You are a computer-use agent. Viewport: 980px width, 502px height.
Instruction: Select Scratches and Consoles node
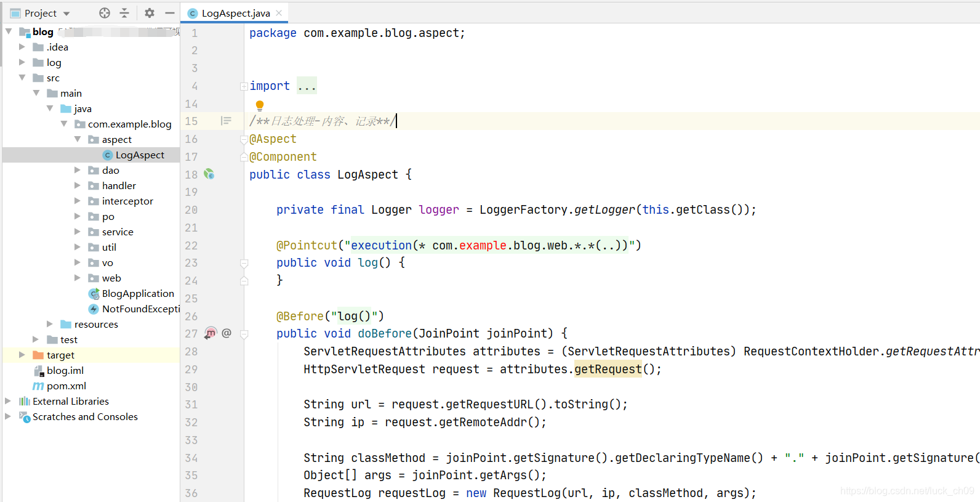pyautogui.click(x=85, y=417)
